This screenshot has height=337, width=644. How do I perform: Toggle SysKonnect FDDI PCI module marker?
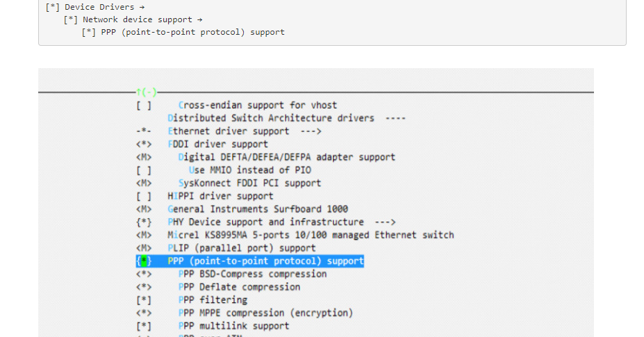tap(144, 183)
